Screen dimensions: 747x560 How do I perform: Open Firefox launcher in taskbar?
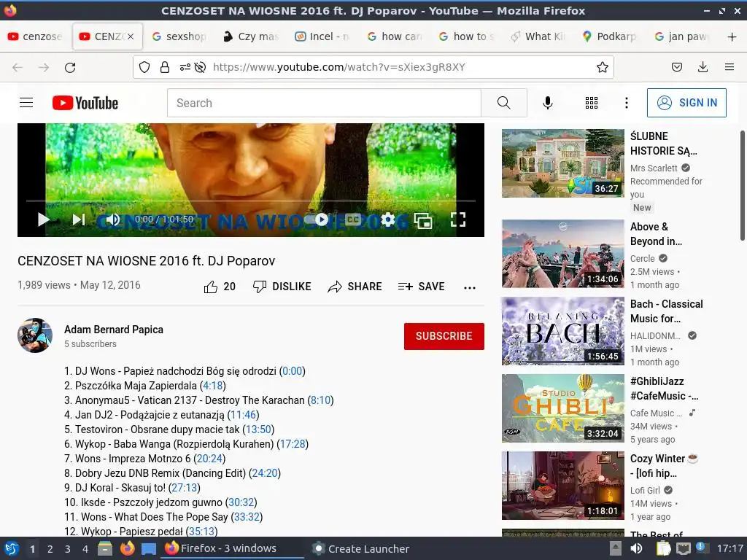tap(127, 548)
